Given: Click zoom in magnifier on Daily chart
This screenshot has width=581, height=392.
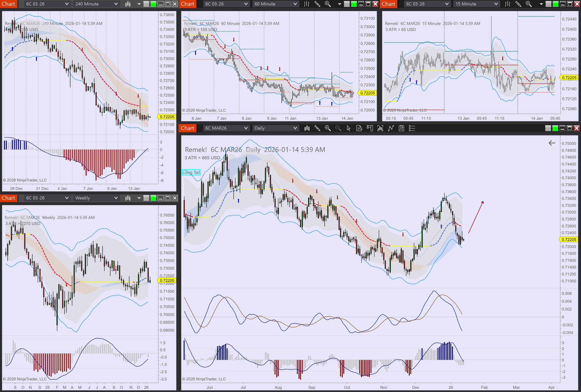Looking at the screenshot, I should [327, 128].
